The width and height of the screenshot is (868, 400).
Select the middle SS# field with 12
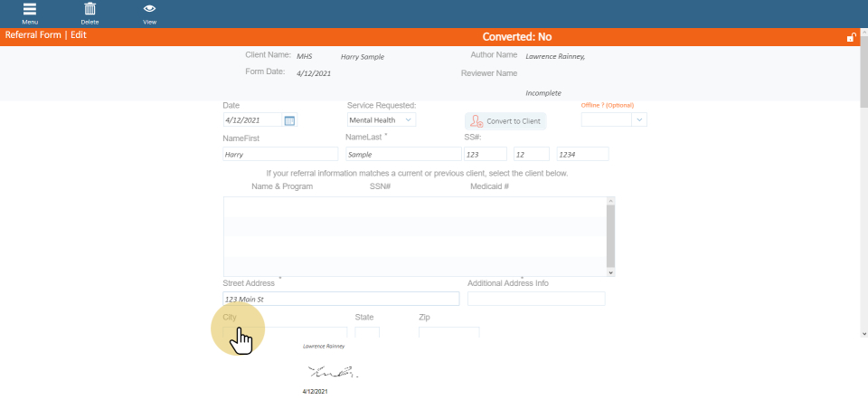[x=531, y=155]
